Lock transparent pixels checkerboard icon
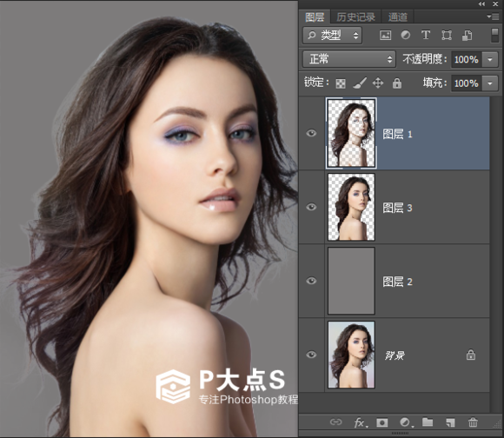This screenshot has height=438, width=504. (341, 83)
